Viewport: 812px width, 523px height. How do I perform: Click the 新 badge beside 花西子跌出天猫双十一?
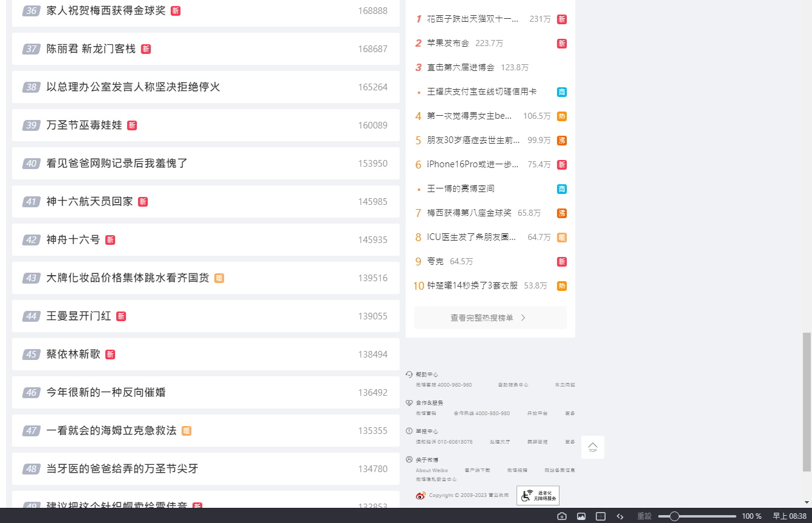562,19
